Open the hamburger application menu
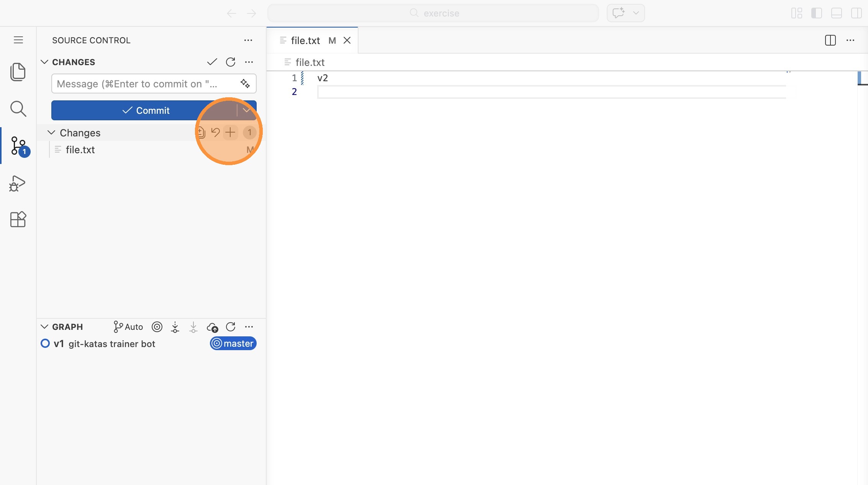868x485 pixels. click(x=18, y=40)
